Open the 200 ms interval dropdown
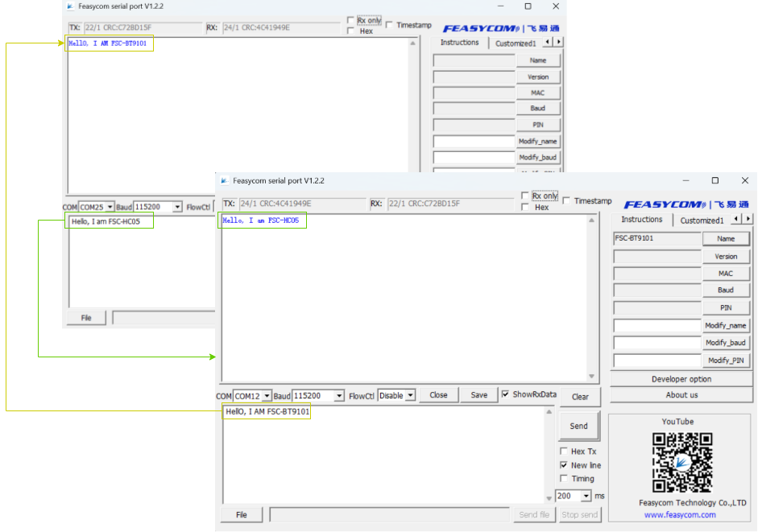This screenshot has width=758, height=532. (586, 496)
